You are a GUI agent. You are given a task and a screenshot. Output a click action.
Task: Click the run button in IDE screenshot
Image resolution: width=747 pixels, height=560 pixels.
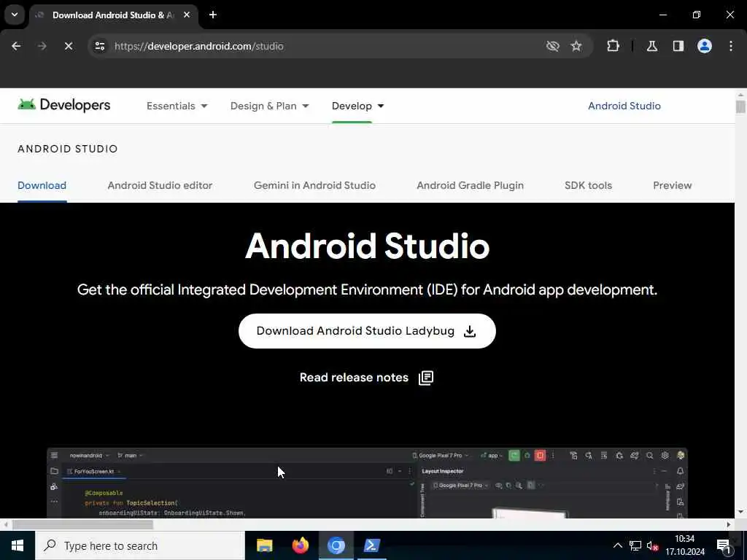pyautogui.click(x=514, y=456)
